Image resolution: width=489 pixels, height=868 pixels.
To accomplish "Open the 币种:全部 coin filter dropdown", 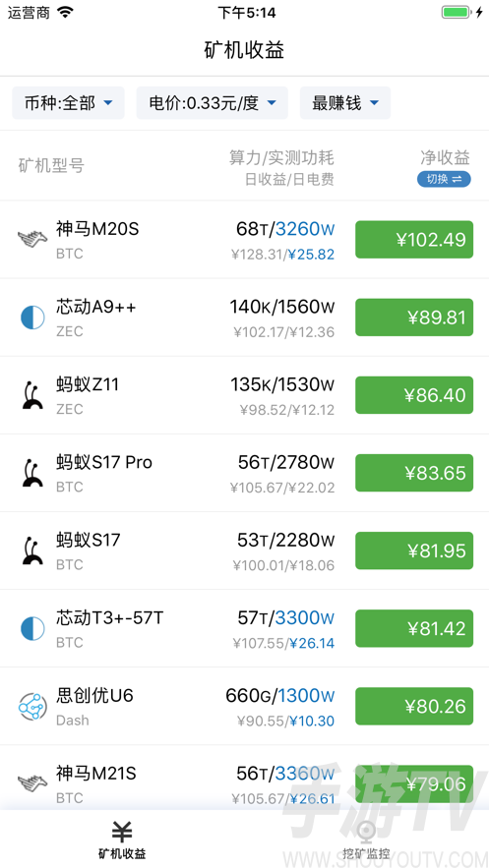I will [x=69, y=103].
